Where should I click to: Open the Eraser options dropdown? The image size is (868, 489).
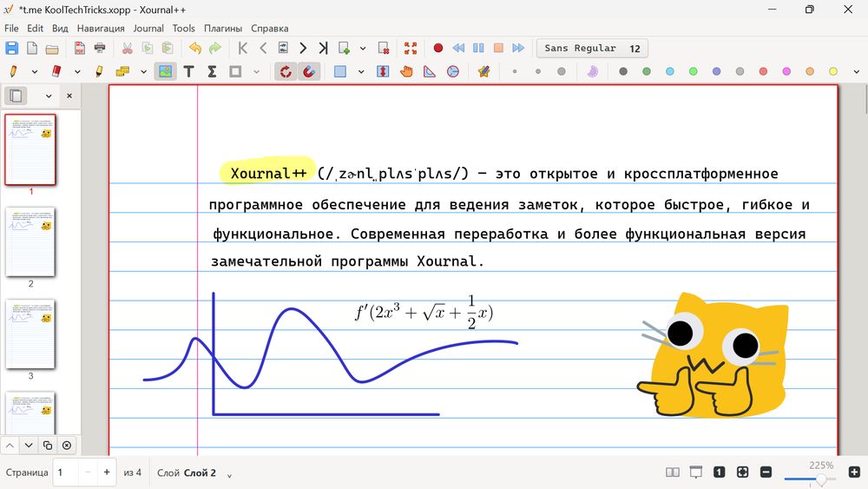point(77,72)
